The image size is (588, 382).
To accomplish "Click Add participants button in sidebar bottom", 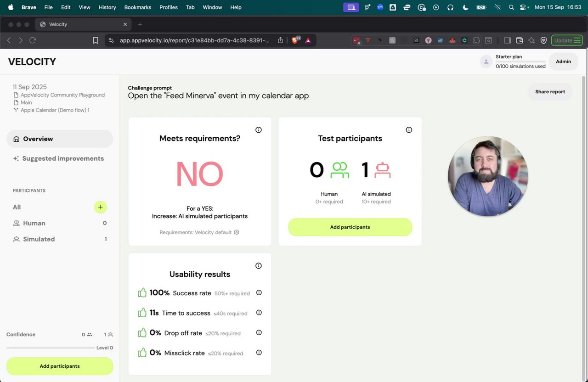I will pos(60,366).
